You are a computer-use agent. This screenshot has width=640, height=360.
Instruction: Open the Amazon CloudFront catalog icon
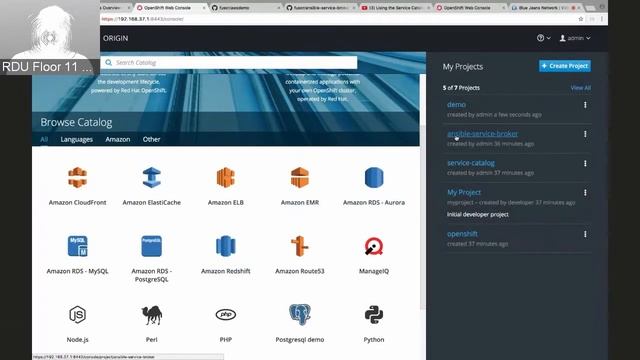[78, 178]
